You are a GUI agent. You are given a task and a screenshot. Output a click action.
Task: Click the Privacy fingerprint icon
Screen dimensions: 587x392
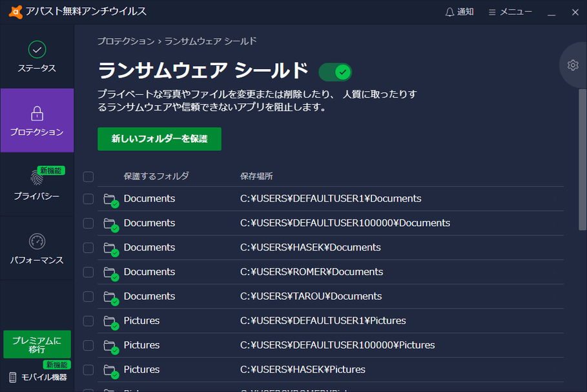(x=37, y=178)
